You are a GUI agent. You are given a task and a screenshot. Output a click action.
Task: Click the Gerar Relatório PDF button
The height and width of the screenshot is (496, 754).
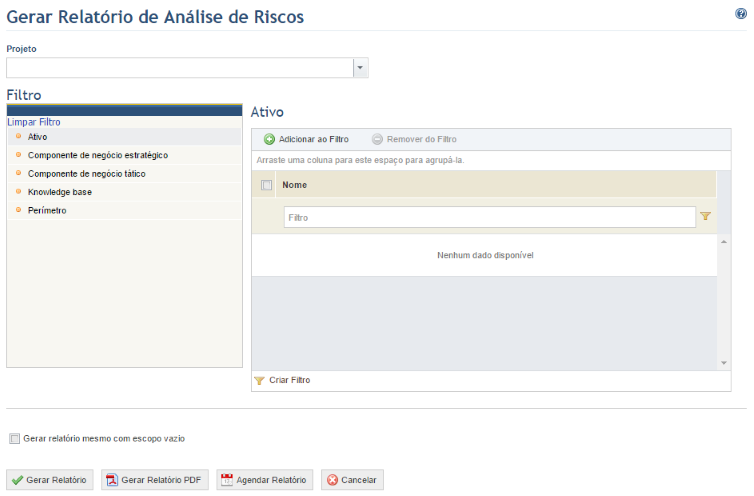pyautogui.click(x=155, y=480)
